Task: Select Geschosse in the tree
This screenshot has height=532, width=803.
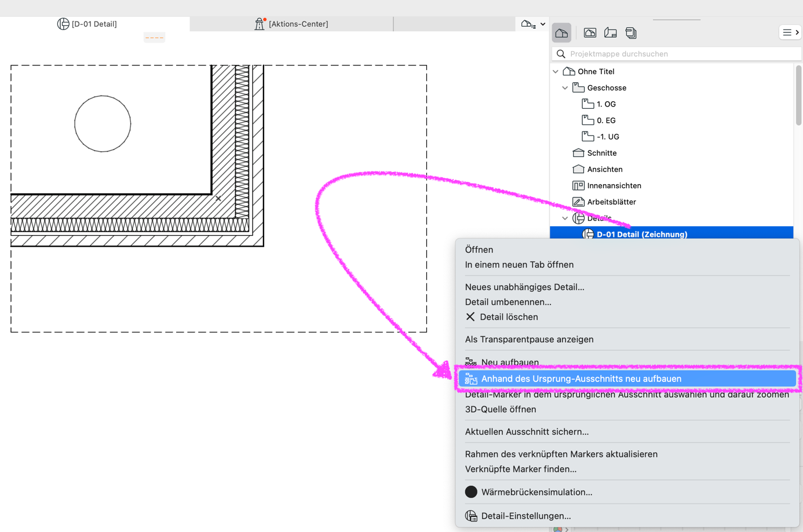Action: point(607,88)
